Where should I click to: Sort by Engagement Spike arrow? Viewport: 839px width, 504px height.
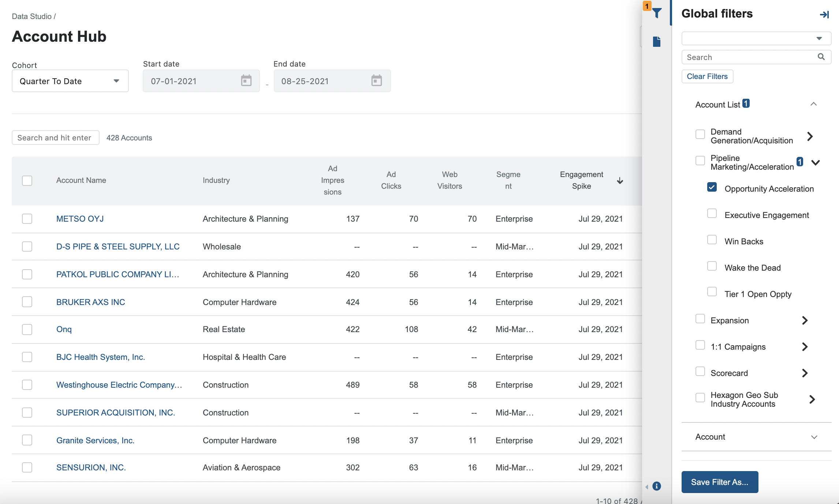pyautogui.click(x=620, y=181)
